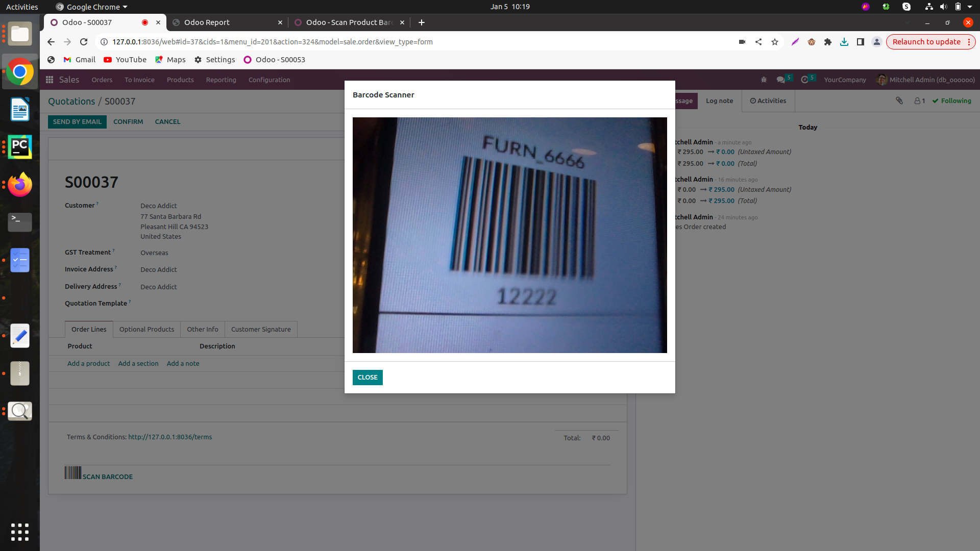Click the share page icon
Screen dimensions: 980x551
[x=758, y=42]
